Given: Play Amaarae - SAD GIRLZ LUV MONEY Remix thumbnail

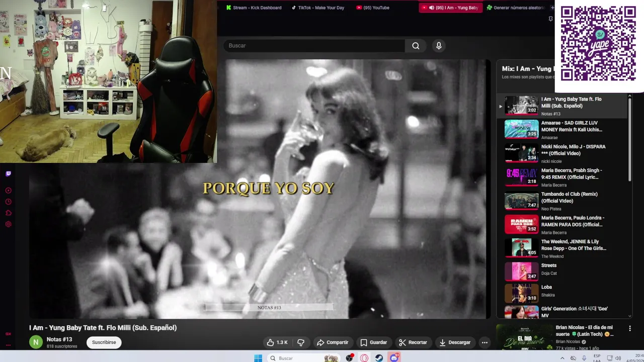Looking at the screenshot, I should [x=521, y=129].
